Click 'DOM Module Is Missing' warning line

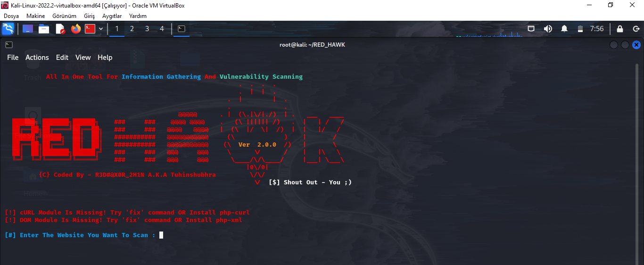tap(124, 220)
